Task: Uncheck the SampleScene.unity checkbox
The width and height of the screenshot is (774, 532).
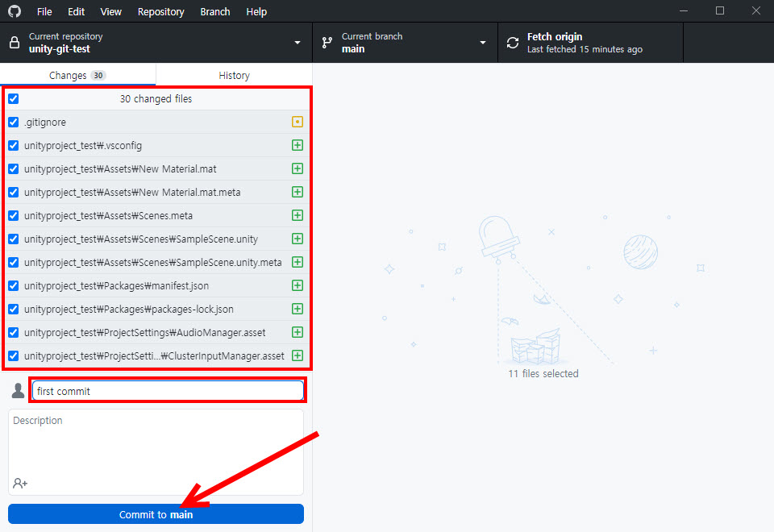Action: pos(14,239)
